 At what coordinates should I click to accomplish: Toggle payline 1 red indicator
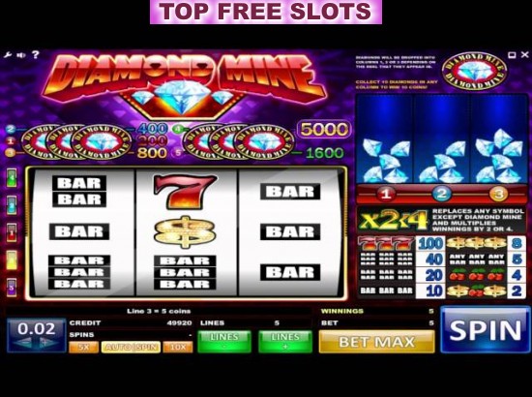point(12,232)
